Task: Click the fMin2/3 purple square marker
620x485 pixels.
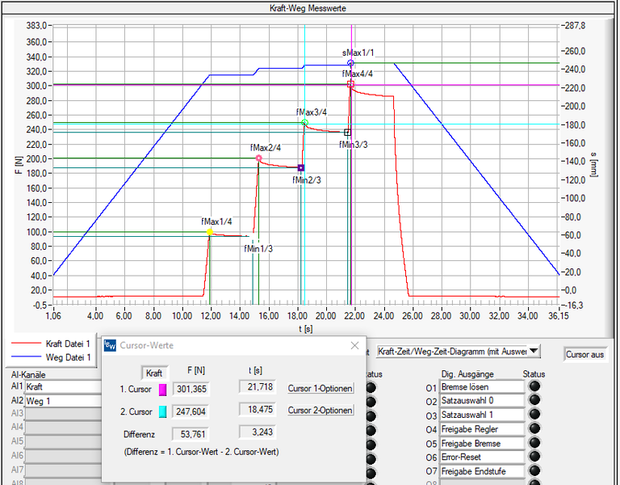Action: click(301, 168)
